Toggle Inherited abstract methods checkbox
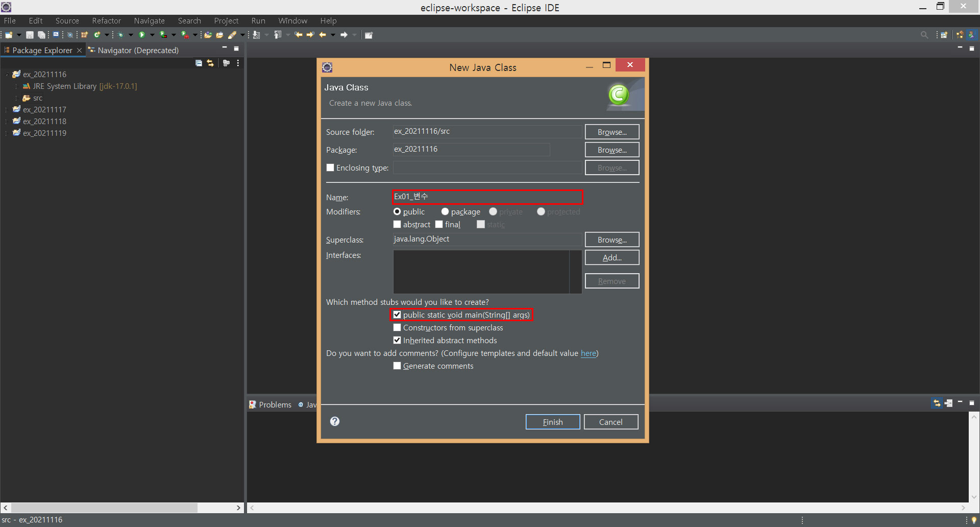This screenshot has height=527, width=980. 397,340
